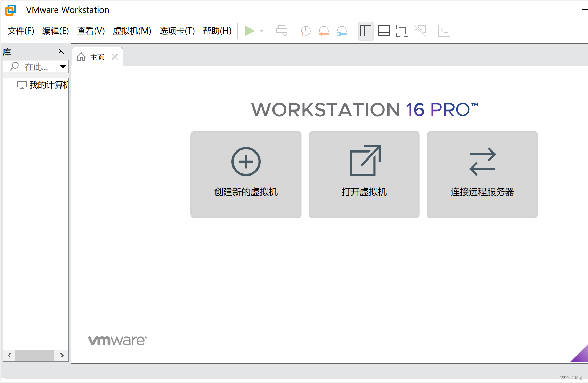The height and width of the screenshot is (383, 588).
Task: Revert the virtual machine to a snapshot
Action: (x=324, y=31)
